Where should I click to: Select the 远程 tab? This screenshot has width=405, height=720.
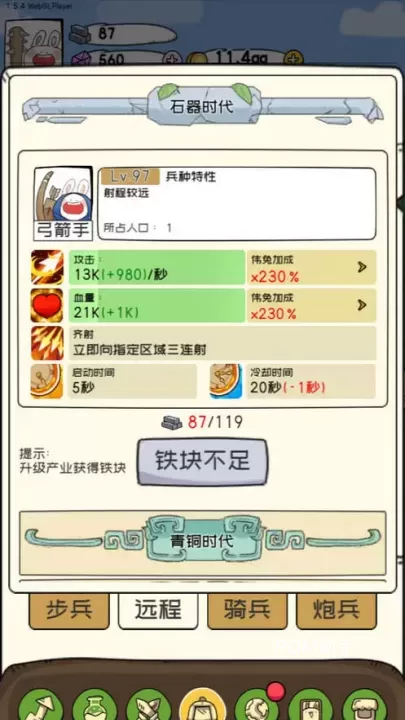point(158,611)
